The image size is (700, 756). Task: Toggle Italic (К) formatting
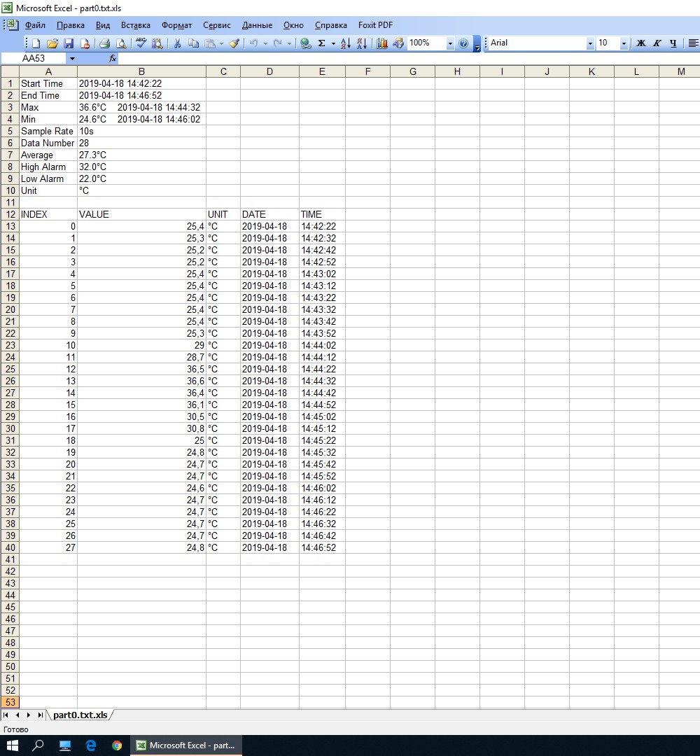click(657, 43)
